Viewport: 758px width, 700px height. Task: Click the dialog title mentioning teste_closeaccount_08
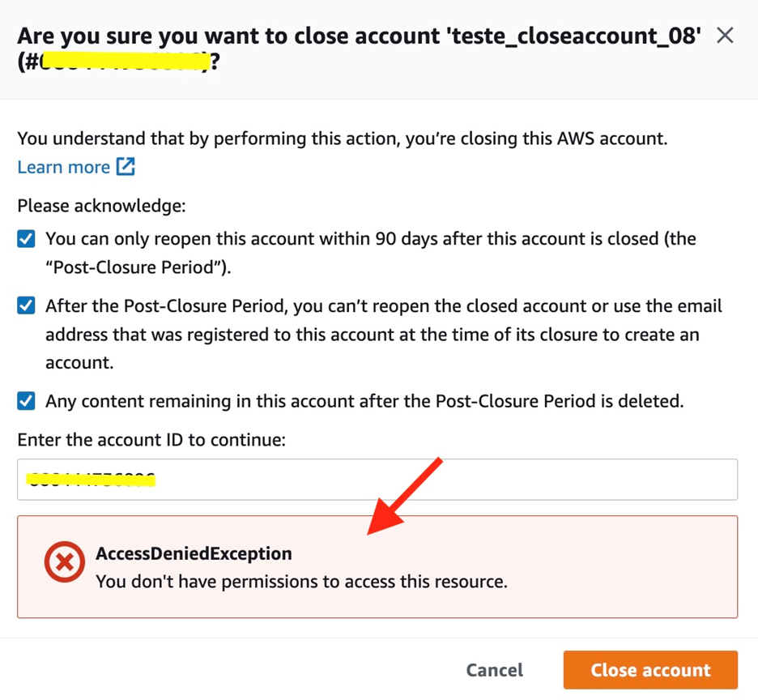[x=360, y=49]
